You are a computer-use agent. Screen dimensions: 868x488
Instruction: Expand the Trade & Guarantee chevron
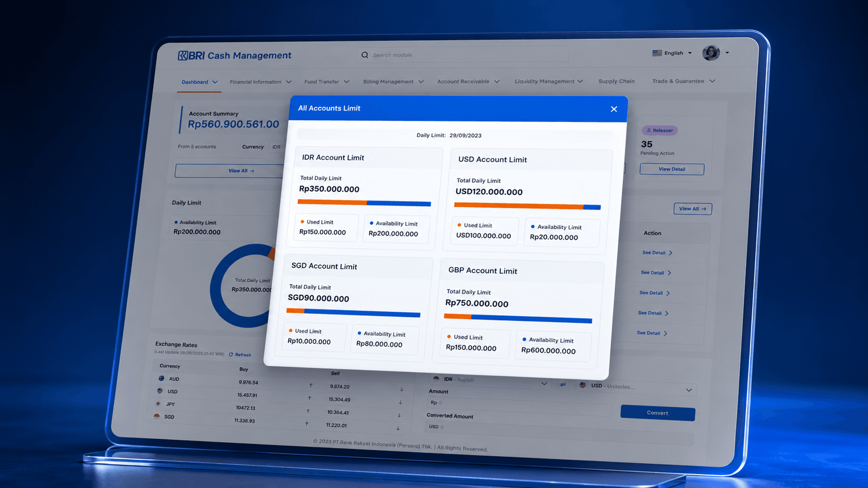point(712,81)
